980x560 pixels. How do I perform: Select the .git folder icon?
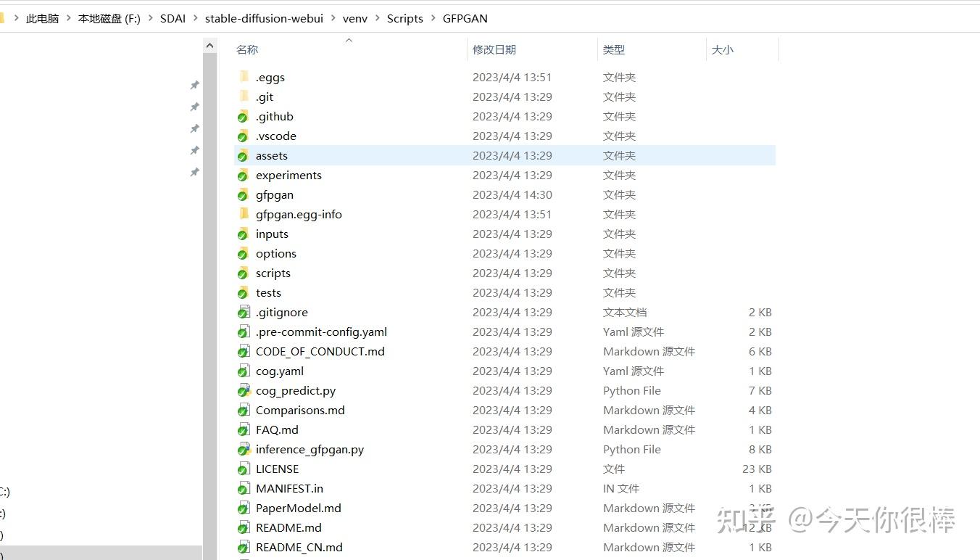coord(244,96)
